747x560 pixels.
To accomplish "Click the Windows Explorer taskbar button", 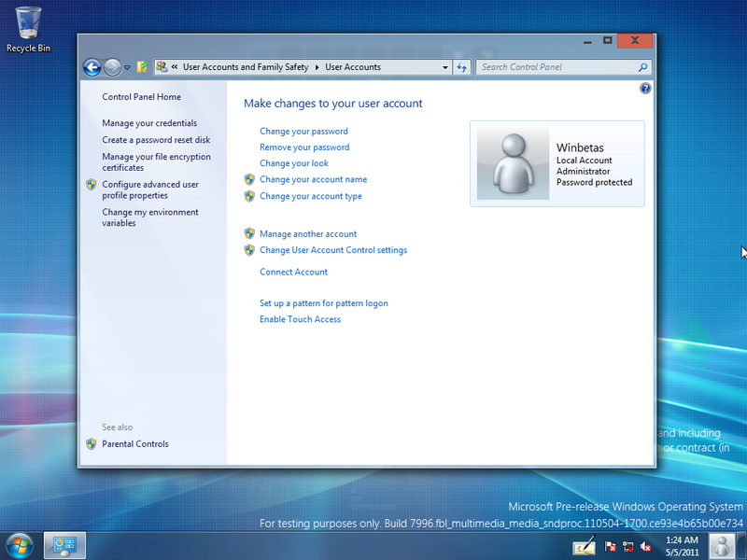I will click(63, 546).
